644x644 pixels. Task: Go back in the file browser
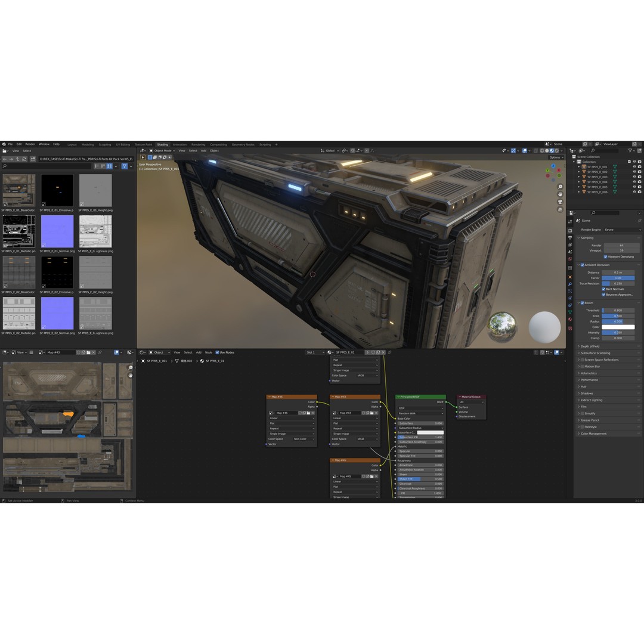pyautogui.click(x=5, y=159)
